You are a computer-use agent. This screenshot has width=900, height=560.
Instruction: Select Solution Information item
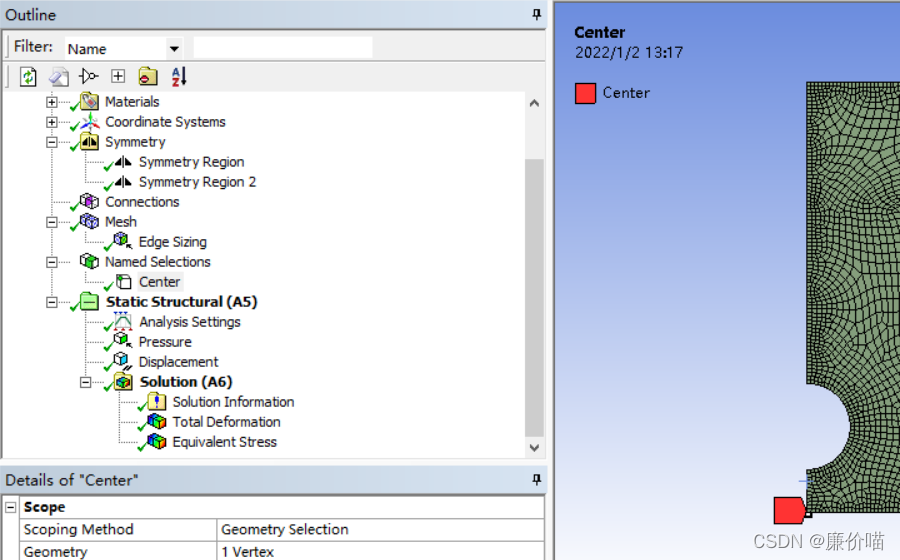click(x=234, y=402)
